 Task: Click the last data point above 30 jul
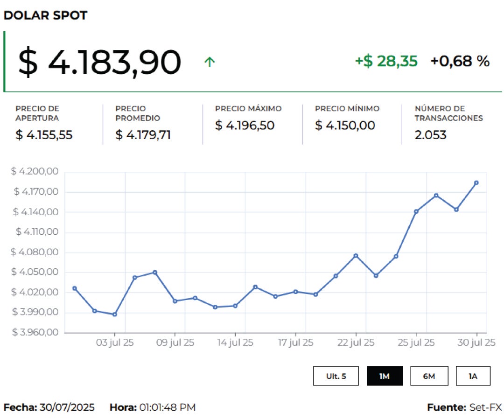coord(476,183)
